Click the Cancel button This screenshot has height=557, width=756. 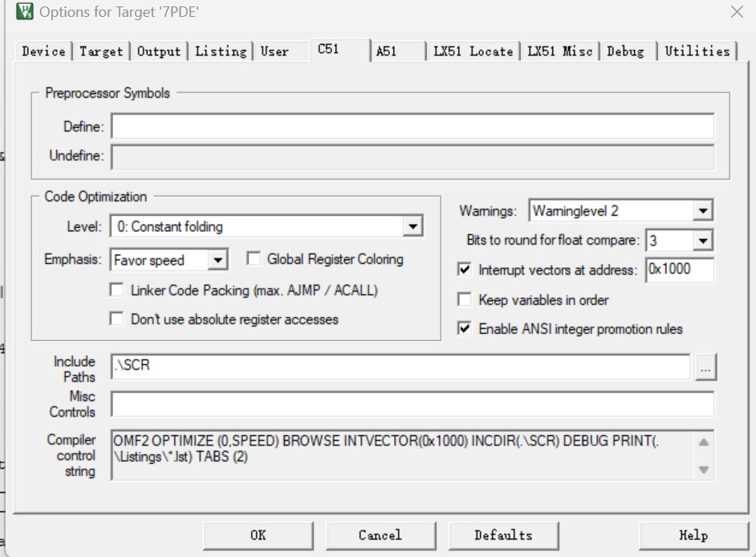pos(380,535)
